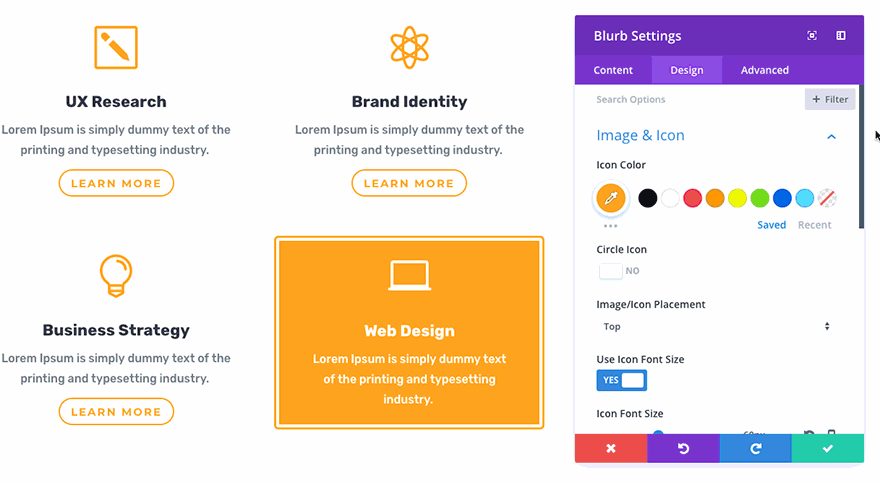Image resolution: width=880 pixels, height=483 pixels.
Task: Click the red discard changes X button
Action: click(611, 449)
